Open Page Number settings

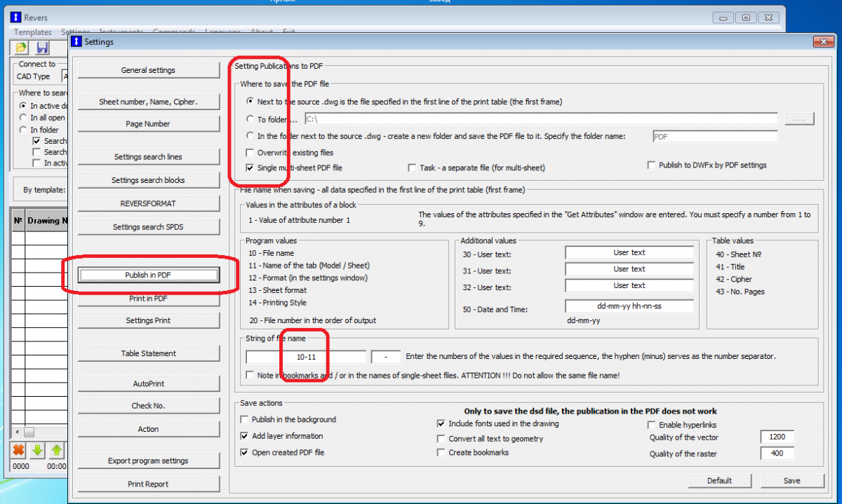coord(148,124)
